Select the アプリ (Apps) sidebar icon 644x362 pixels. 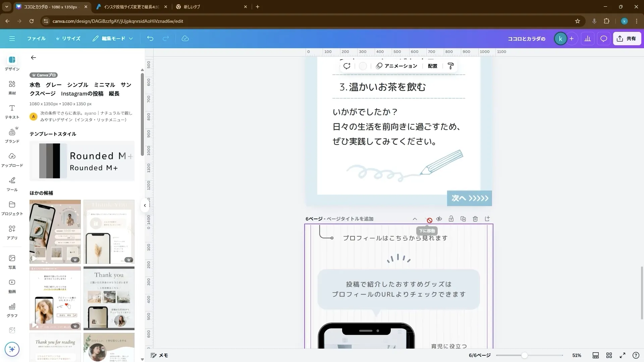[12, 232]
